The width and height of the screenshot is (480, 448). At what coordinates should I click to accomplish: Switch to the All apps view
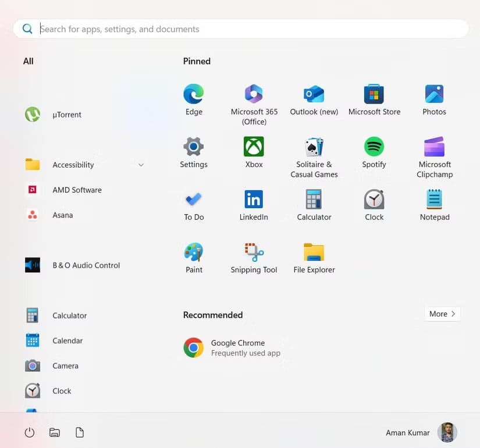point(28,61)
